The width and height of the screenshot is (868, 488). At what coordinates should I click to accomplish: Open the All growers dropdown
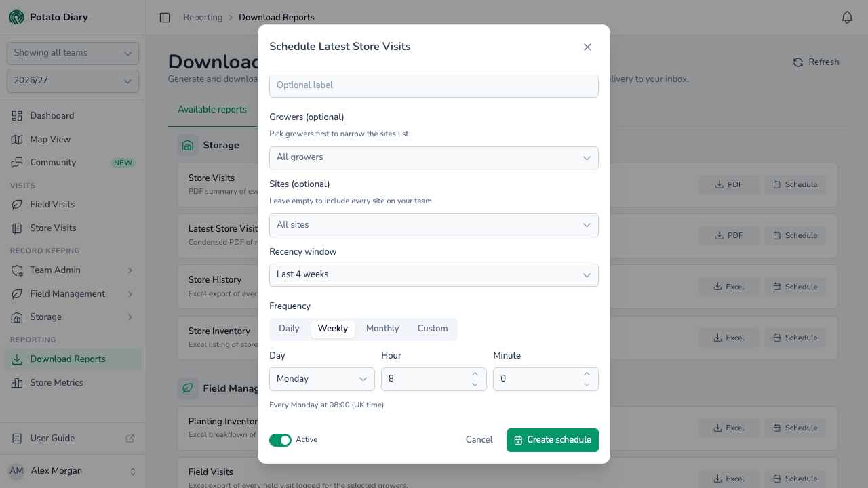(x=434, y=158)
